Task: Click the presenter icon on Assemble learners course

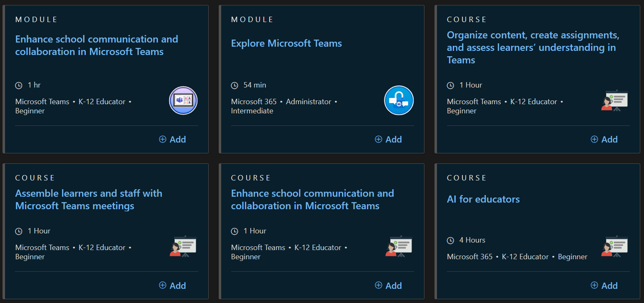Action: [x=183, y=246]
